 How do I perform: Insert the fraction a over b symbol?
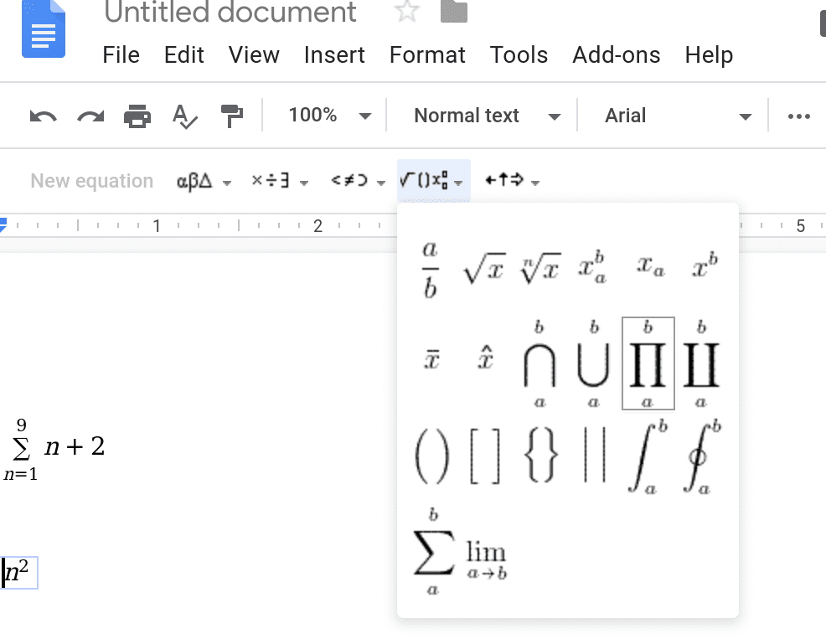pos(430,270)
